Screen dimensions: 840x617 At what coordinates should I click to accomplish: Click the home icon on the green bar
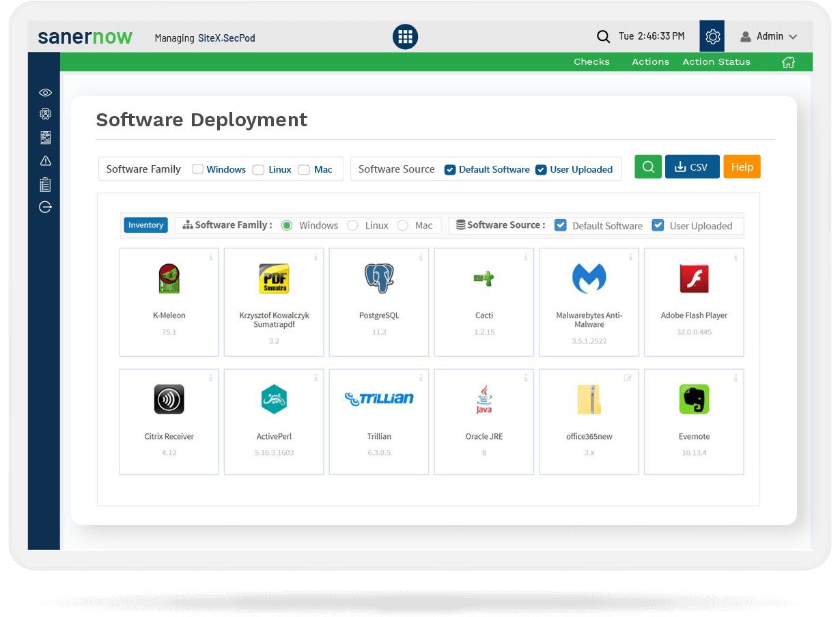[x=788, y=61]
